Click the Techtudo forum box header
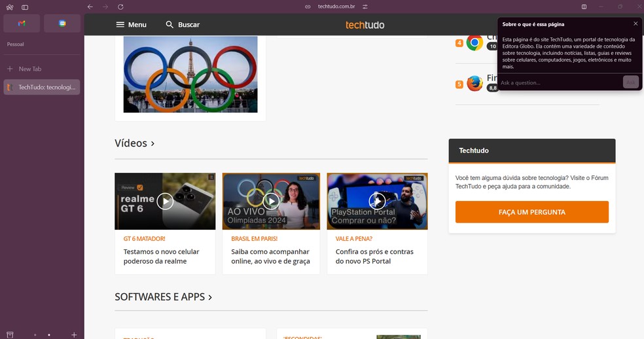 pos(532,151)
